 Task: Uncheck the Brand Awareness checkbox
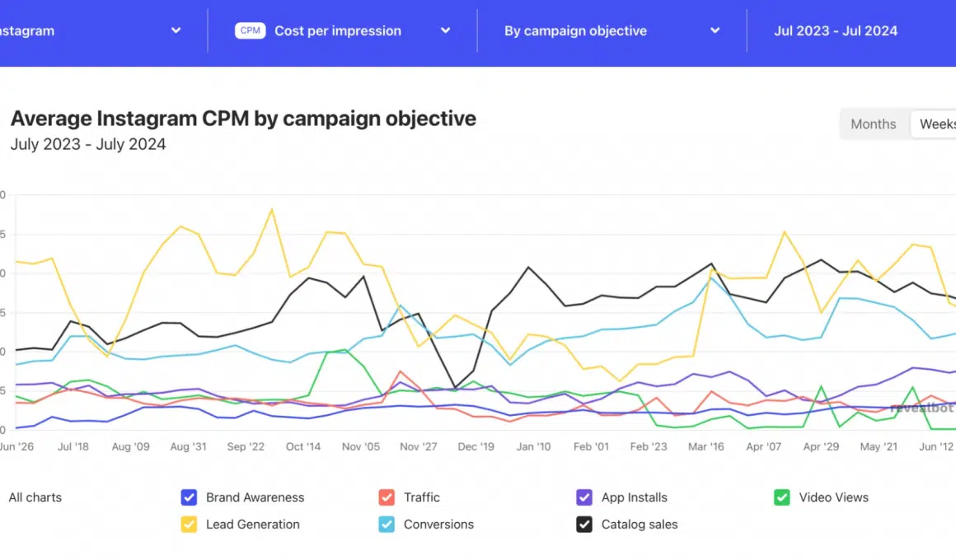tap(189, 497)
